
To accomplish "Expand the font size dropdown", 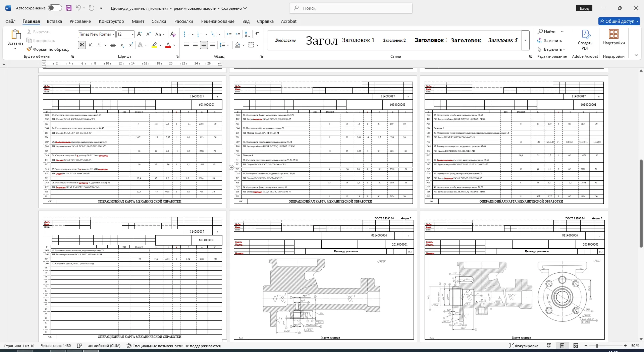I will 132,34.
